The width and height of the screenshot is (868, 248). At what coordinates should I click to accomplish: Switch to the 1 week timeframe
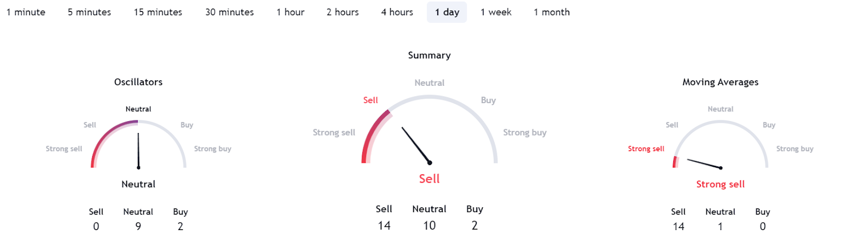(496, 12)
